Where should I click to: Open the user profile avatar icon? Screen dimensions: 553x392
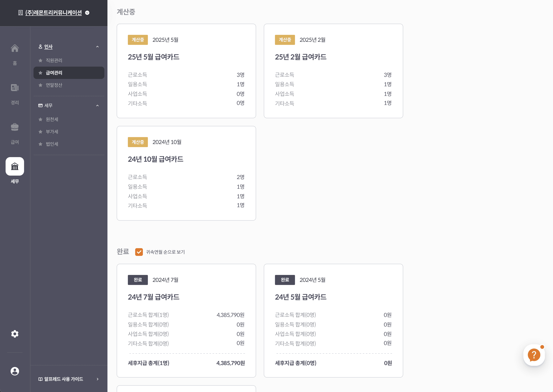[x=15, y=371]
